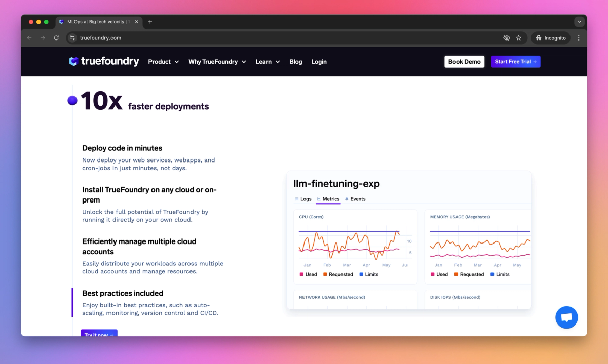Select Deploy code in minutes heading
This screenshot has width=608, height=364.
[x=122, y=148]
